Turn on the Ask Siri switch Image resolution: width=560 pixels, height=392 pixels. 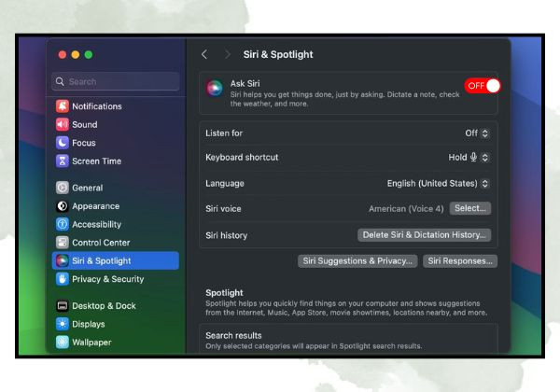[483, 86]
